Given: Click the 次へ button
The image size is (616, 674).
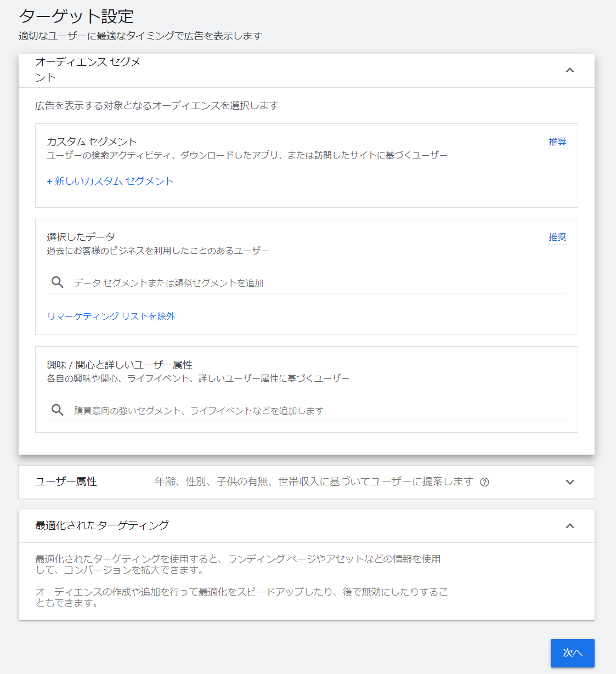Looking at the screenshot, I should coord(572,653).
